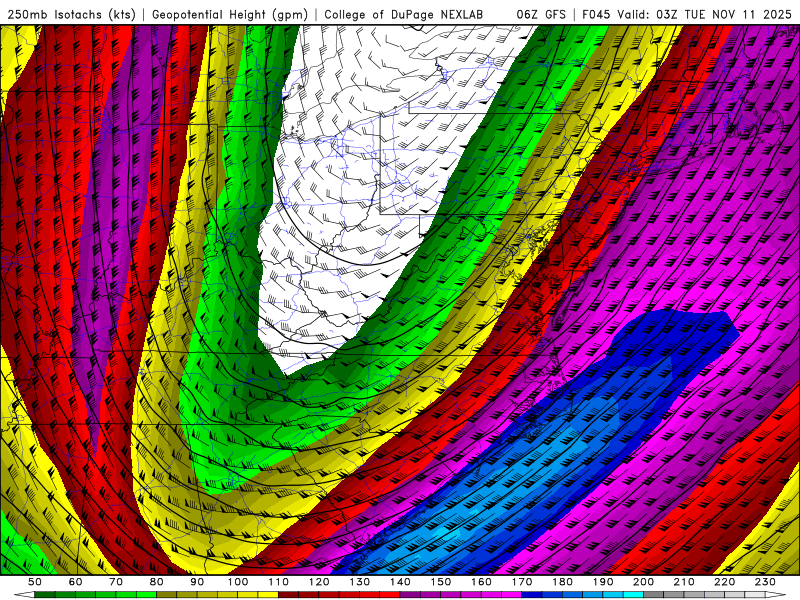Click the 160 value on the colorbar scale

481,582
